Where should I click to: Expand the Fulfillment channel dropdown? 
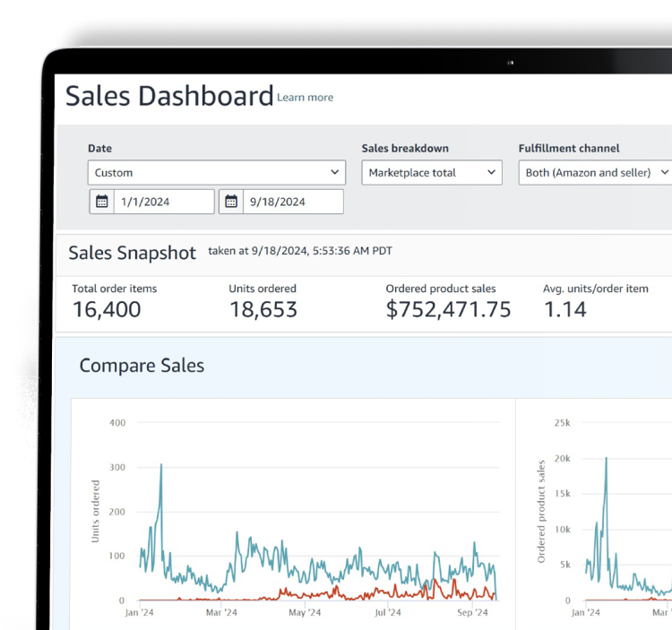pyautogui.click(x=595, y=172)
